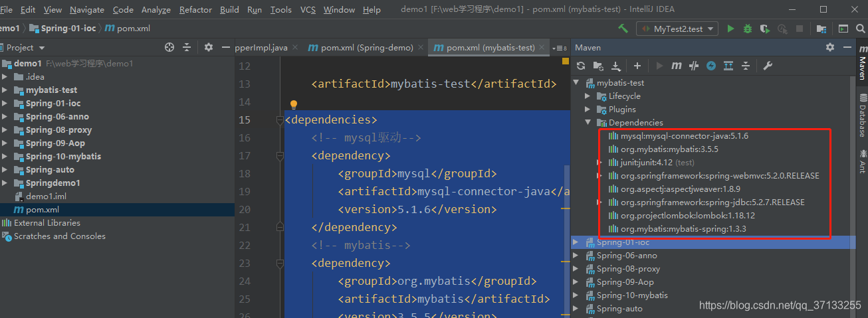Fold the dependencies tag at line 15

coord(280,120)
